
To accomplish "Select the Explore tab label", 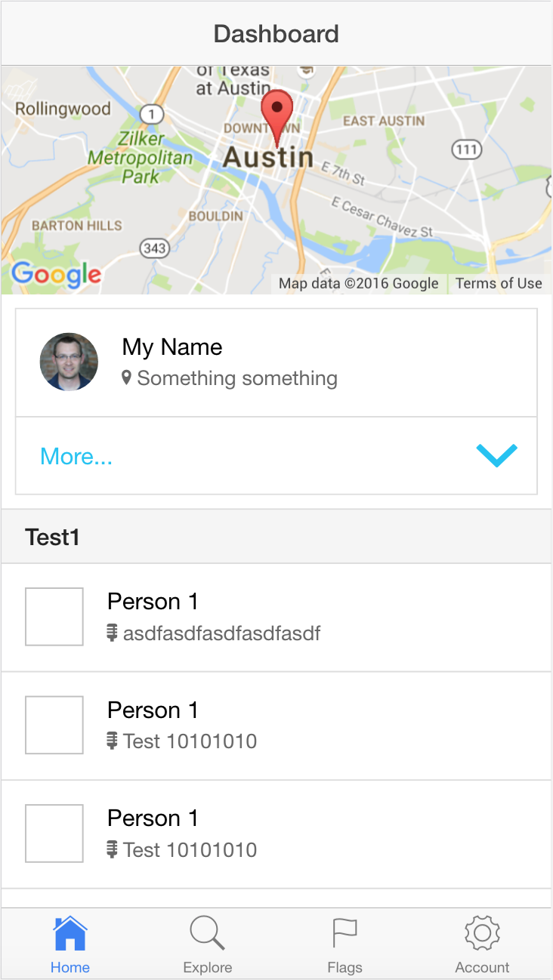I will pos(207,967).
